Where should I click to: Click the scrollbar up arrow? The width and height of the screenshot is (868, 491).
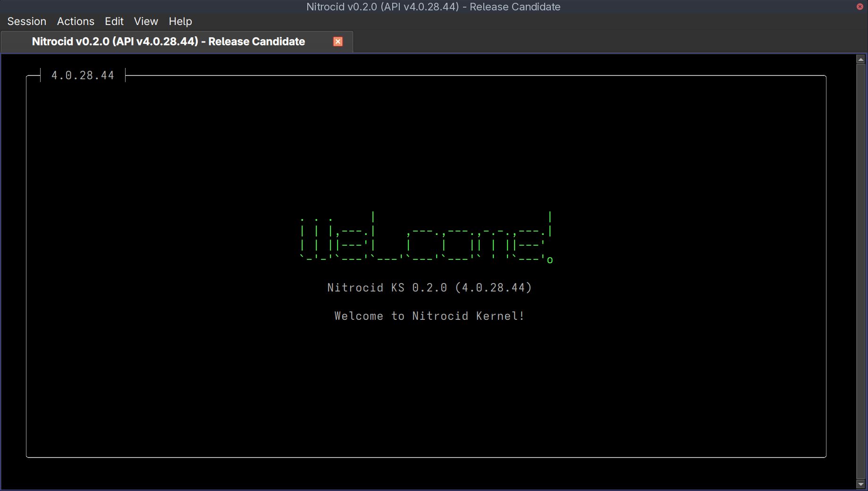coord(860,59)
